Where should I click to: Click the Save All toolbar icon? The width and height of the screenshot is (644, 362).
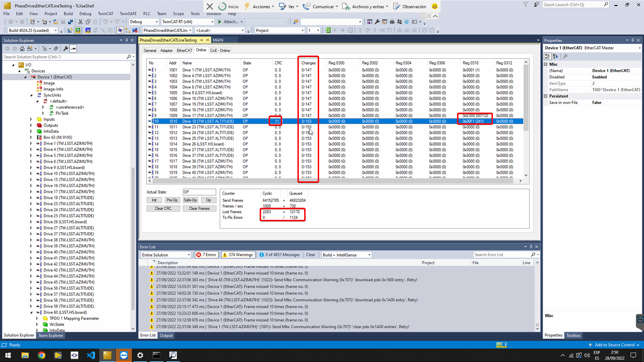tap(71, 22)
